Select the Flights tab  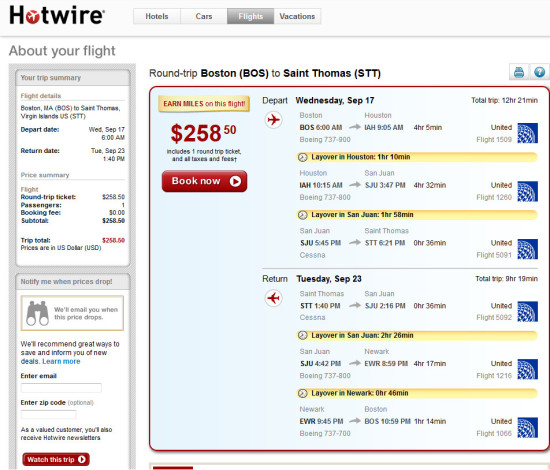coord(250,16)
